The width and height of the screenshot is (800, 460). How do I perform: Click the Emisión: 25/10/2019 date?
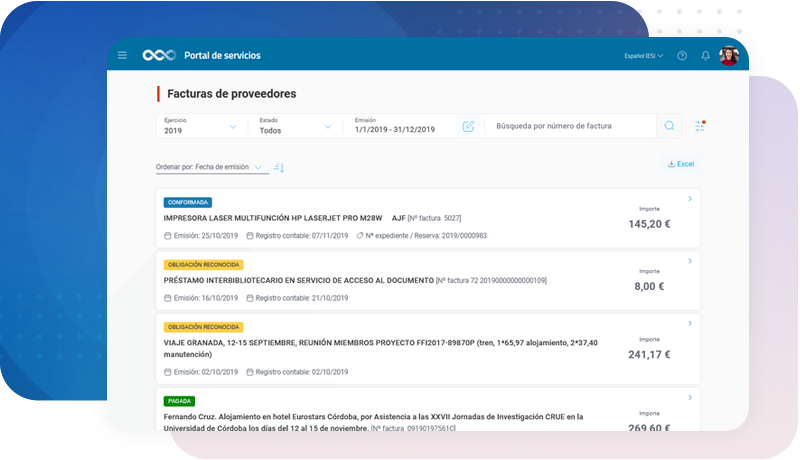[201, 236]
